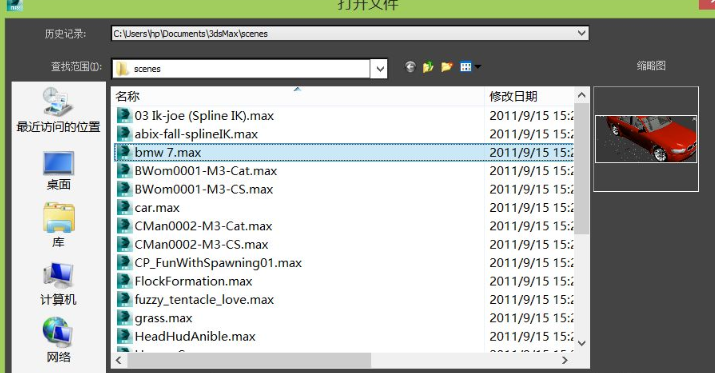Image resolution: width=715 pixels, height=373 pixels.
Task: Click the file icon of FlockFormation.max
Action: (124, 281)
